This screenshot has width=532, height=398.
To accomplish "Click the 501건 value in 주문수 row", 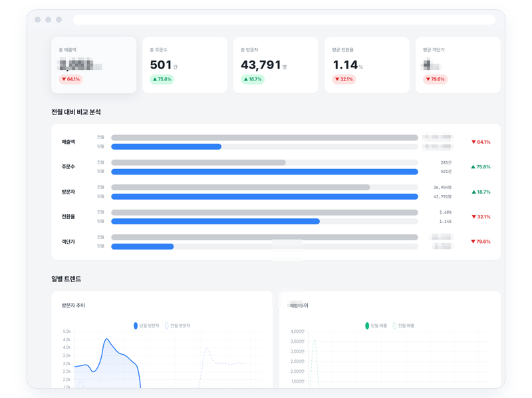I will click(x=446, y=172).
